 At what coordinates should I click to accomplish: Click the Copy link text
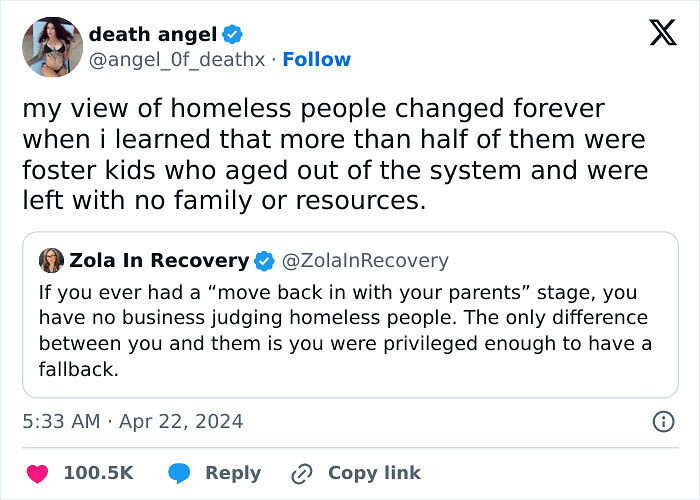click(374, 473)
